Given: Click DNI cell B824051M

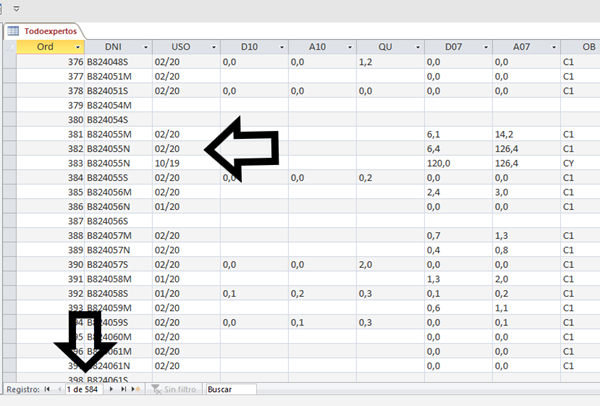Looking at the screenshot, I should [x=119, y=76].
